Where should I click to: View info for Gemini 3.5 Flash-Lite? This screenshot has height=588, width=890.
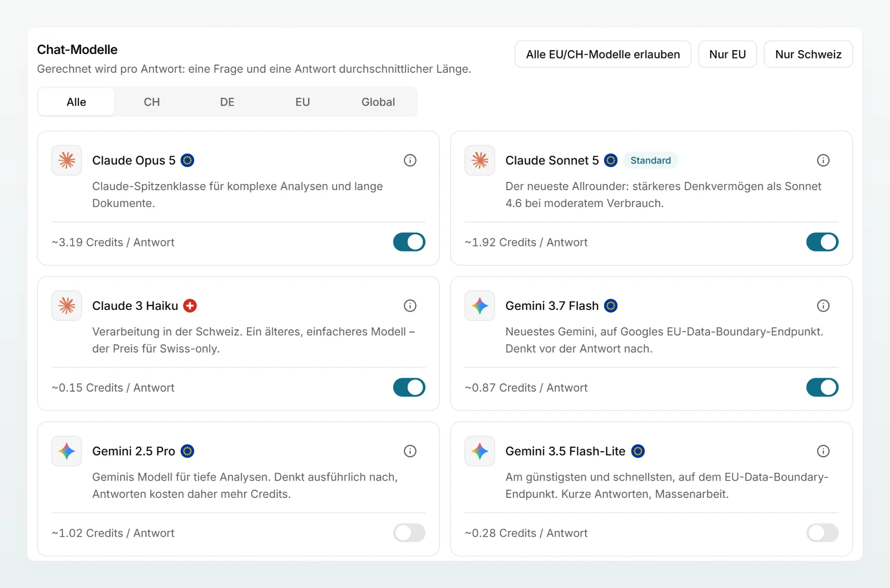pos(823,451)
